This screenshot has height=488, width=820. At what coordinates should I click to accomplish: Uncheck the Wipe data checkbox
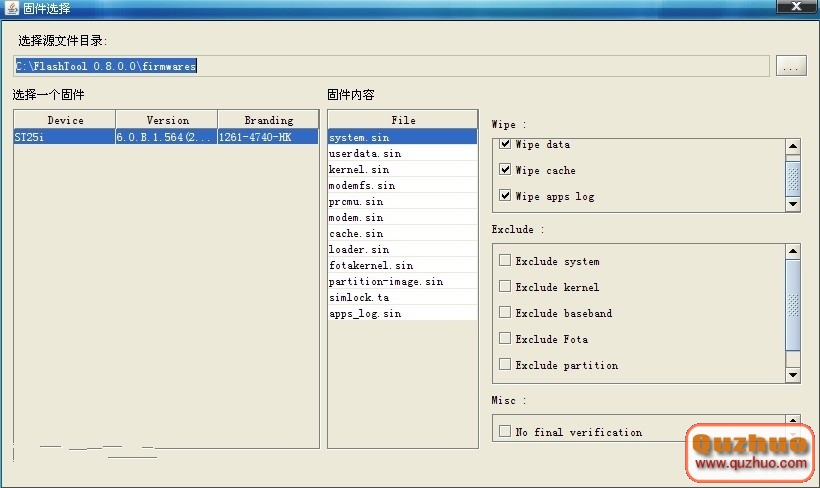[505, 145]
